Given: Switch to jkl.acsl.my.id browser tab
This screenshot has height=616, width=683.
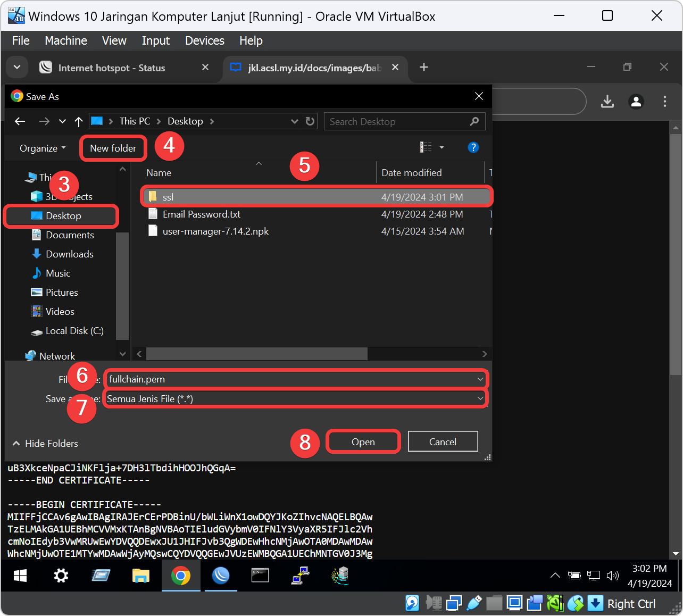Looking at the screenshot, I should [315, 68].
